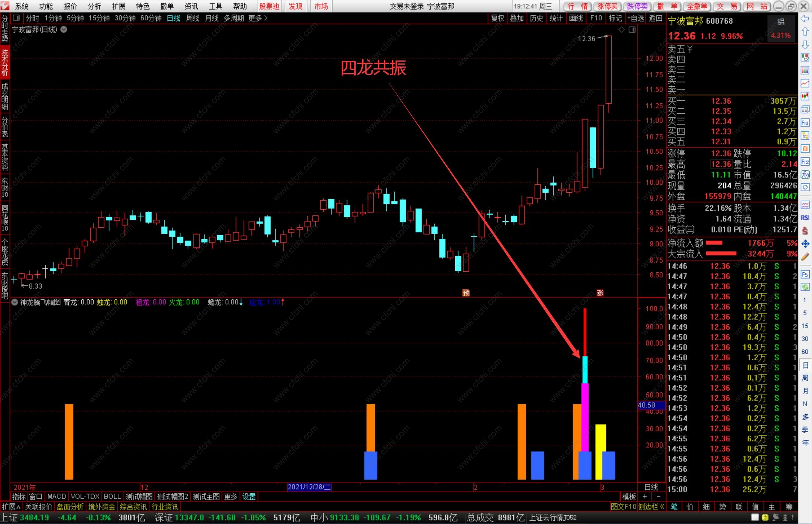Click the blue left arrow back icon

[x=805, y=19]
